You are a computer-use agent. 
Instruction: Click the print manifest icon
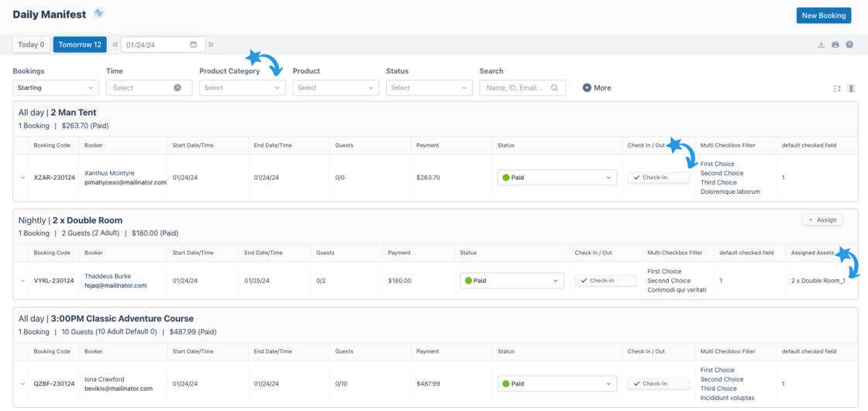[835, 45]
